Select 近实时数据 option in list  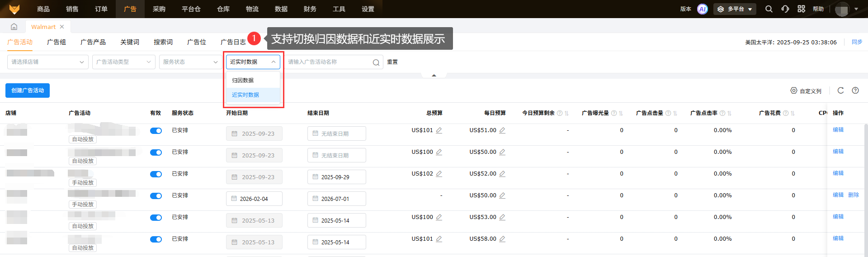(253, 95)
